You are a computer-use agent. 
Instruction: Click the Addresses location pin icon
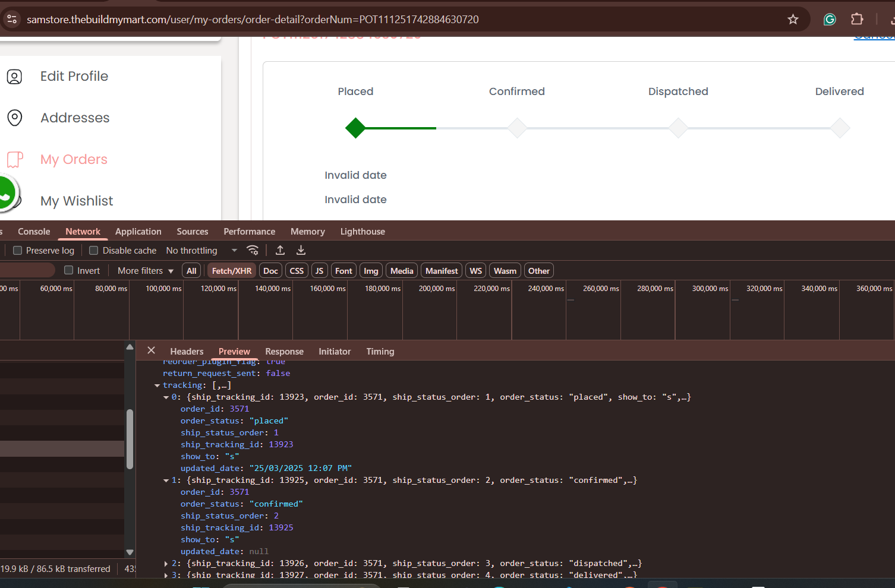(14, 118)
